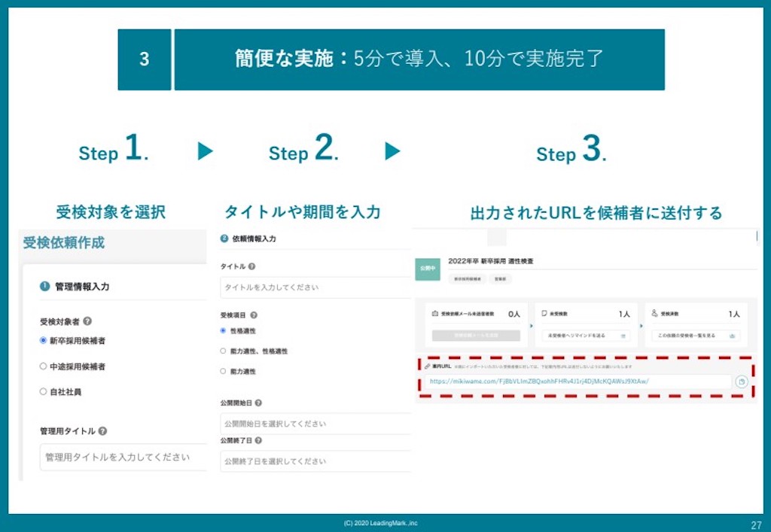Screen dimensions: 771x532
Task: Open the help tooltip beside タイトル
Action: (x=251, y=266)
